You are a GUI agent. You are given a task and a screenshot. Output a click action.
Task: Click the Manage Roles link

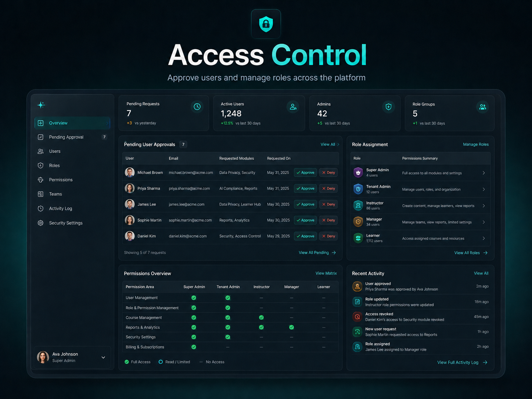tap(476, 144)
